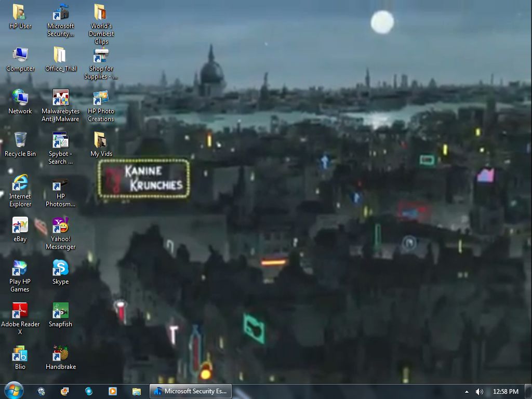Launch Windows Media Player from the taskbar
Image resolution: width=532 pixels, height=399 pixels.
(112, 391)
